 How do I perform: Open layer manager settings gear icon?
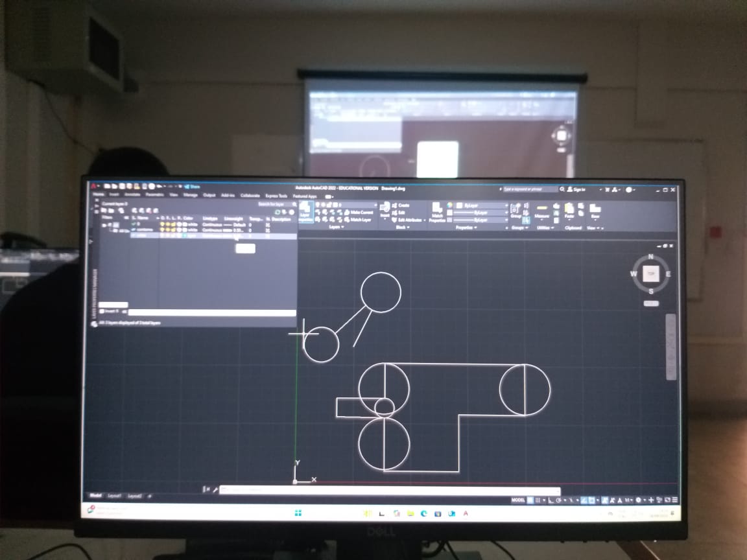click(x=292, y=212)
